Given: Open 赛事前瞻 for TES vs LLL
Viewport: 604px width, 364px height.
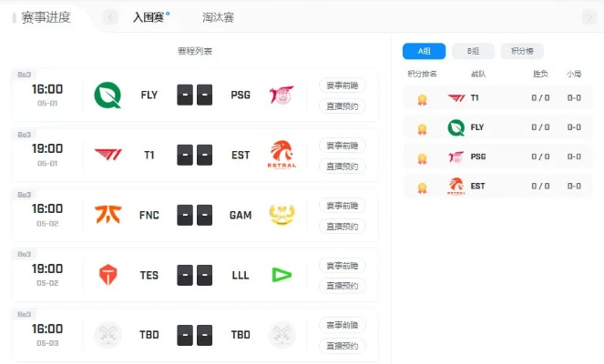Looking at the screenshot, I should [x=343, y=266].
